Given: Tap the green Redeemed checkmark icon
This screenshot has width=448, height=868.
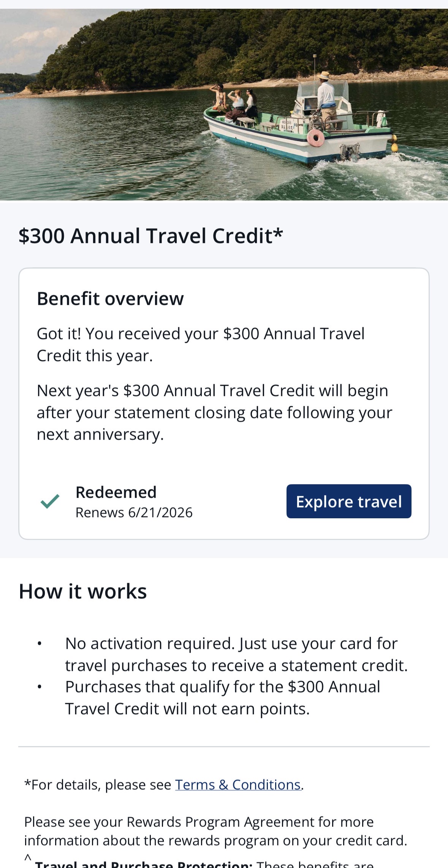Looking at the screenshot, I should coord(50,501).
